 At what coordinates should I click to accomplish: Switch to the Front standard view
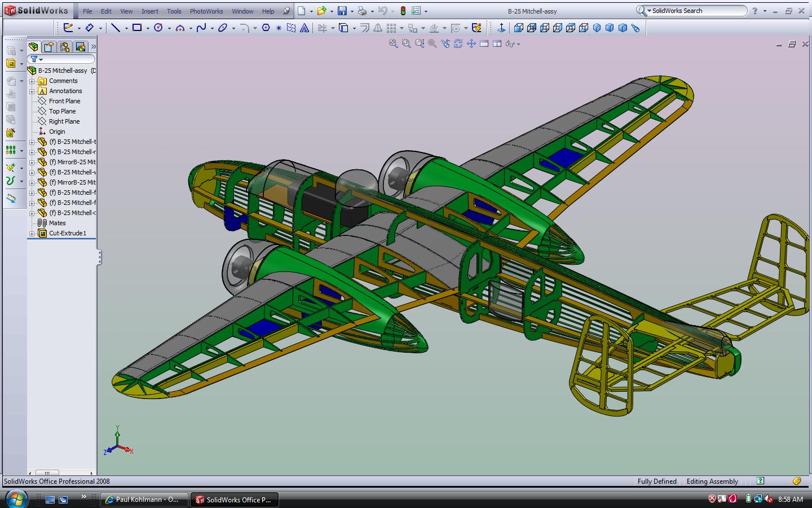pos(518,27)
